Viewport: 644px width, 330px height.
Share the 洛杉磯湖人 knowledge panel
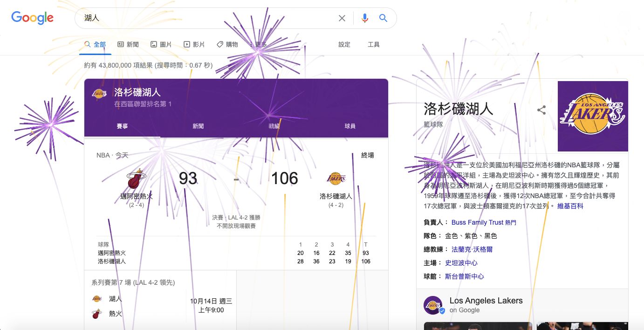(x=541, y=110)
